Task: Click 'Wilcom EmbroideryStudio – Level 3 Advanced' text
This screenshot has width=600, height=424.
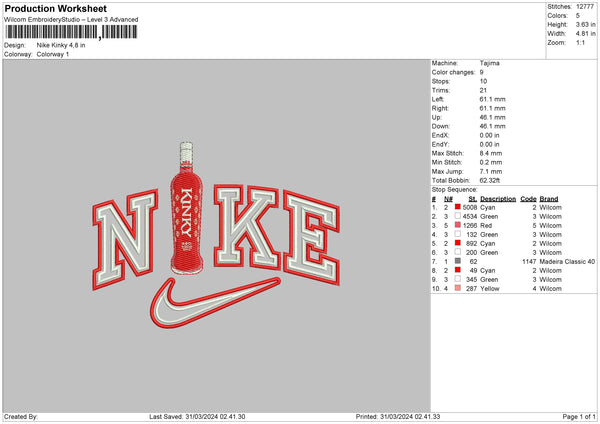Action: pyautogui.click(x=71, y=20)
